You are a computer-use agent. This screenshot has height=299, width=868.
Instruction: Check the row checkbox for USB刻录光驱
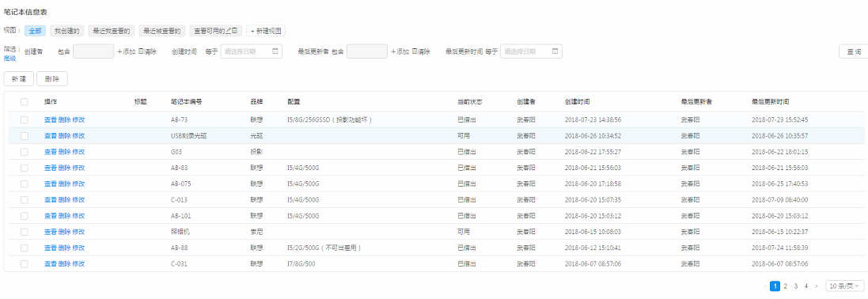(24, 136)
